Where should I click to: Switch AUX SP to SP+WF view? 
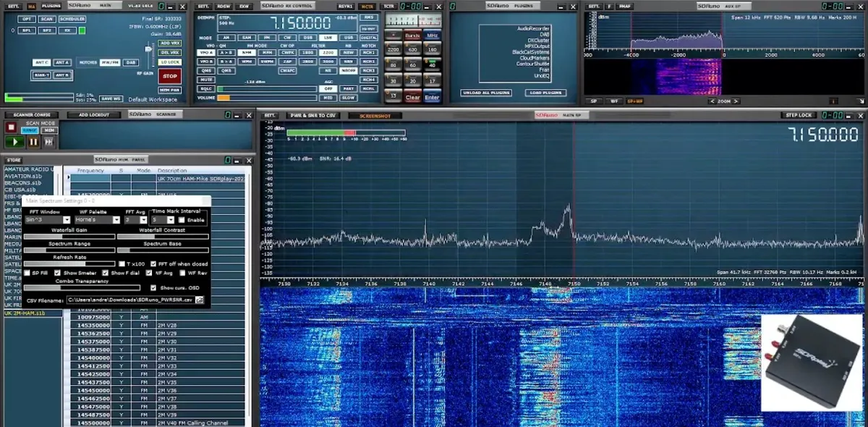pyautogui.click(x=635, y=101)
